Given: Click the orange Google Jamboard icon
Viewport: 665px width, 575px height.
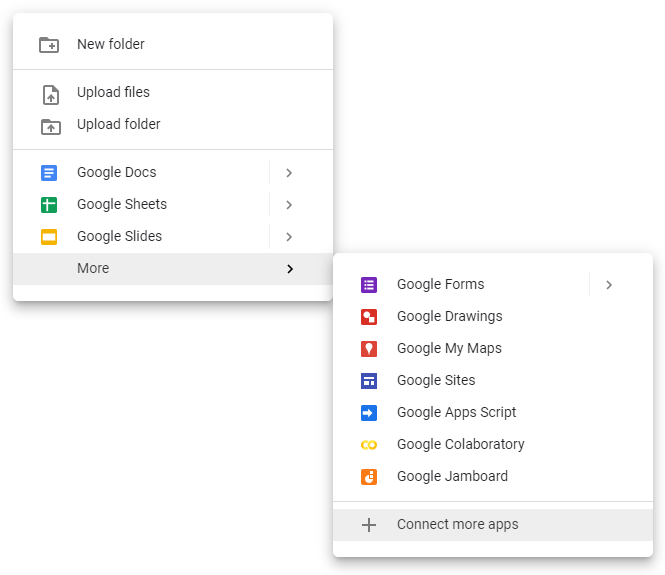Looking at the screenshot, I should [x=369, y=477].
